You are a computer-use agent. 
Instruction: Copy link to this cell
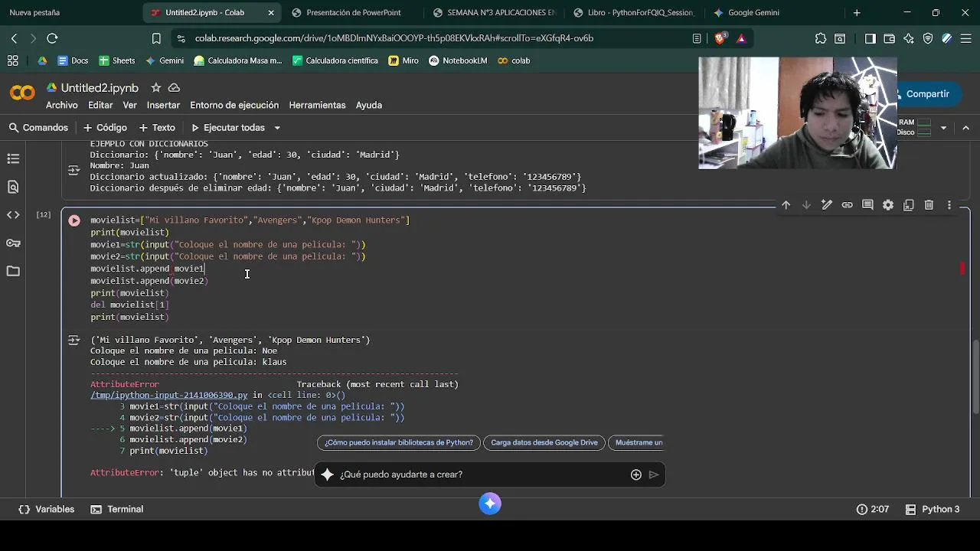coord(847,205)
